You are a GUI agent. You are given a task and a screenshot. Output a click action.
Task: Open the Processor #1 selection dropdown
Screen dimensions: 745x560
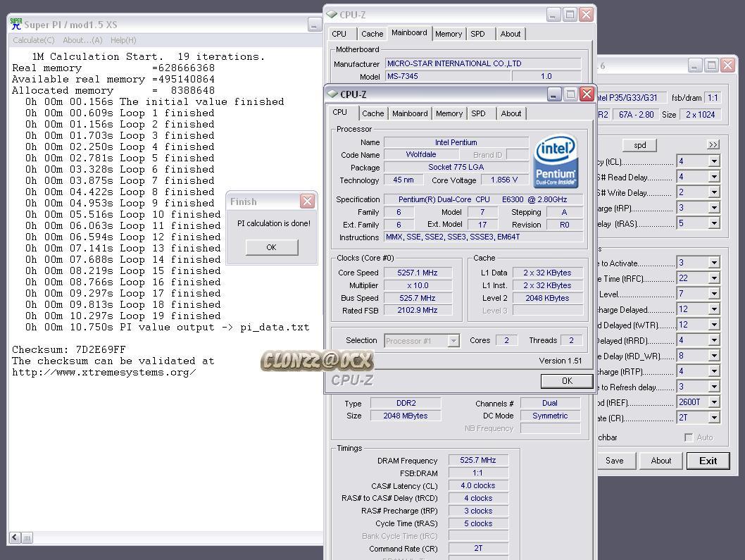pos(453,341)
